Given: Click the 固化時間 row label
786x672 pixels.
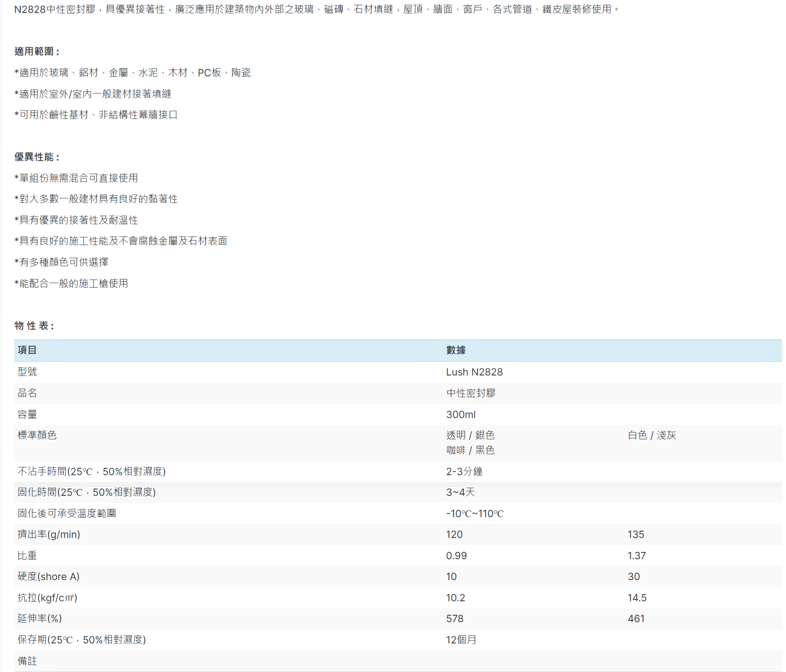Looking at the screenshot, I should click(86, 492).
